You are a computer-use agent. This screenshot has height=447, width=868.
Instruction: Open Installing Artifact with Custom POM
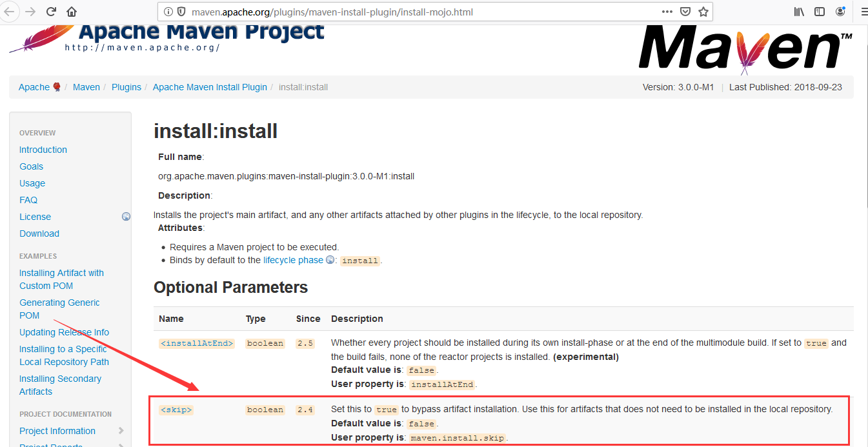(x=61, y=279)
